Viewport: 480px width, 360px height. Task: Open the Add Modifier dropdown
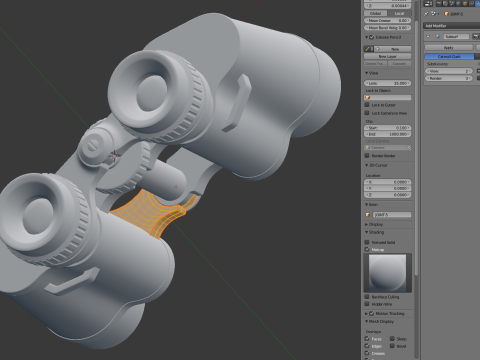[452, 26]
